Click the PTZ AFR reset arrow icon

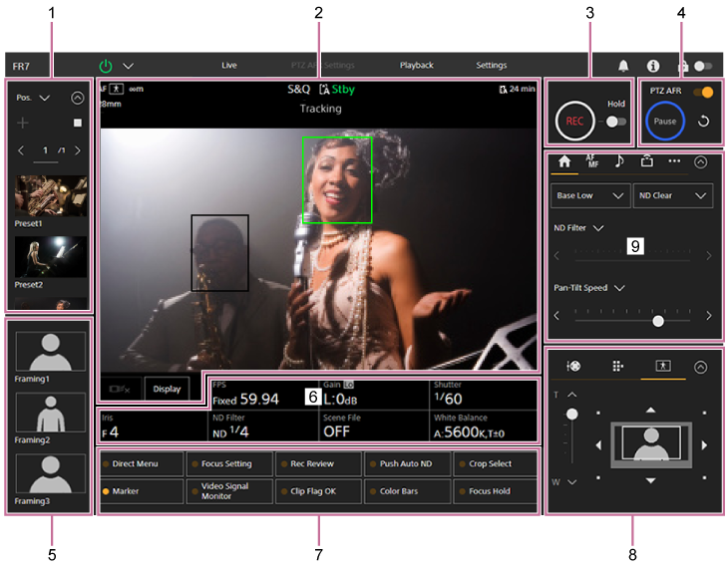point(703,122)
